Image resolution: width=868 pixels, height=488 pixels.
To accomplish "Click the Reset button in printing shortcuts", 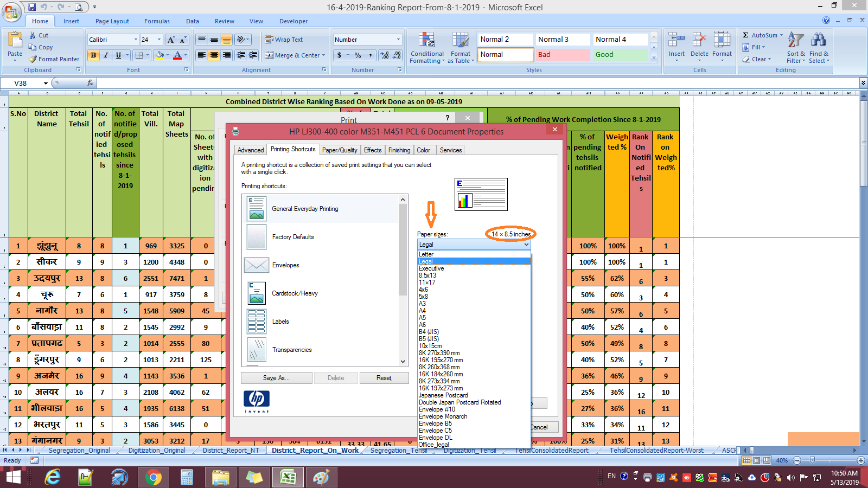I will 384,378.
